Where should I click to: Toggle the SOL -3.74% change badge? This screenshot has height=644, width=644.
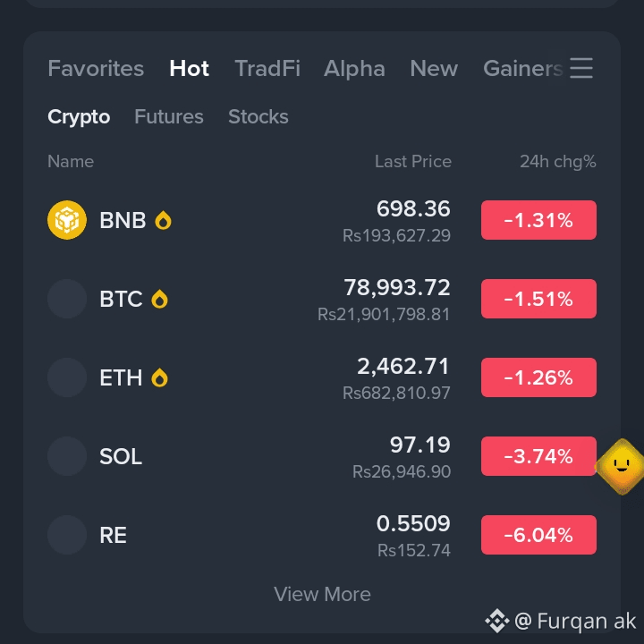pos(538,456)
